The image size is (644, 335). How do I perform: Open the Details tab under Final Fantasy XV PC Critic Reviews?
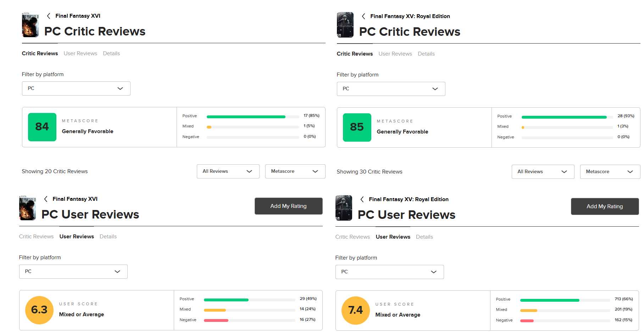[426, 54]
